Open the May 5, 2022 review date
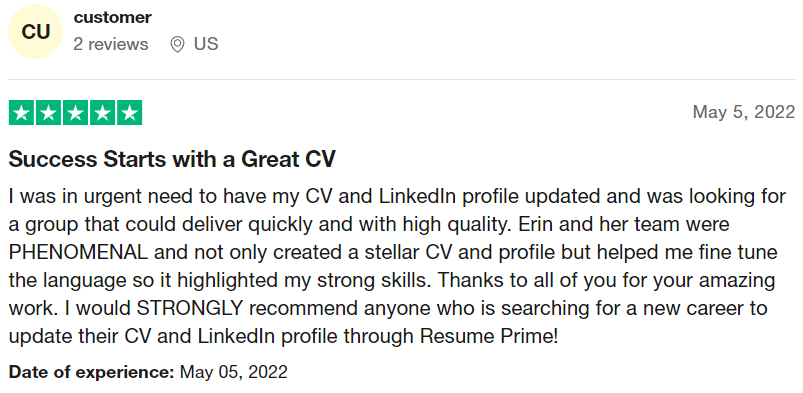This screenshot has width=803, height=393. click(744, 112)
